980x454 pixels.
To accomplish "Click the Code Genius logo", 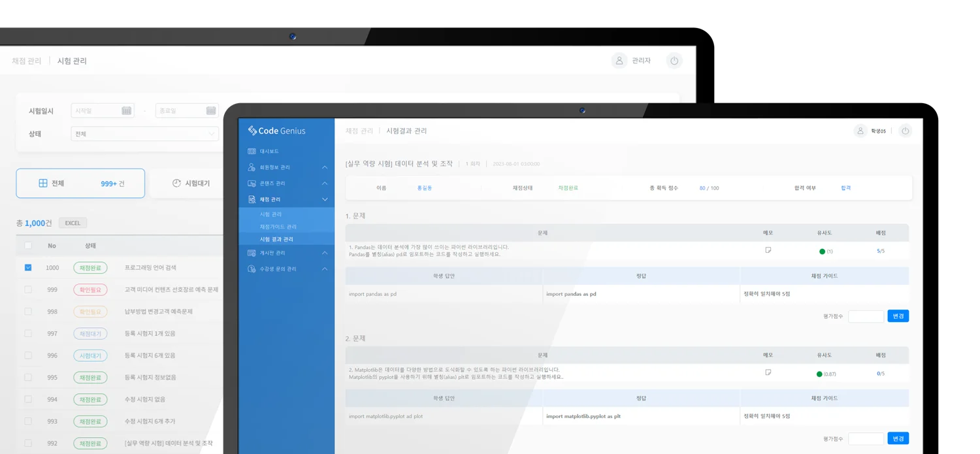I will (x=276, y=131).
